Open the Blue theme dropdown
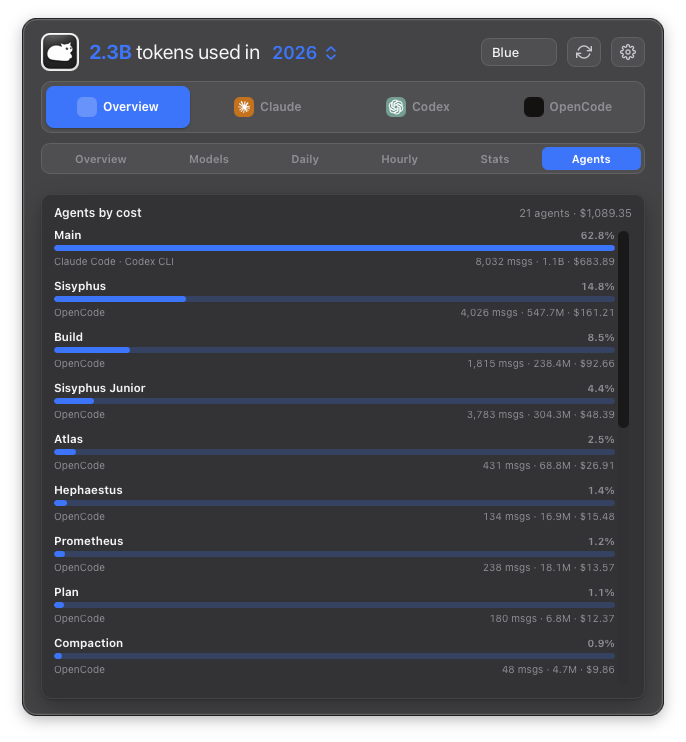 519,52
